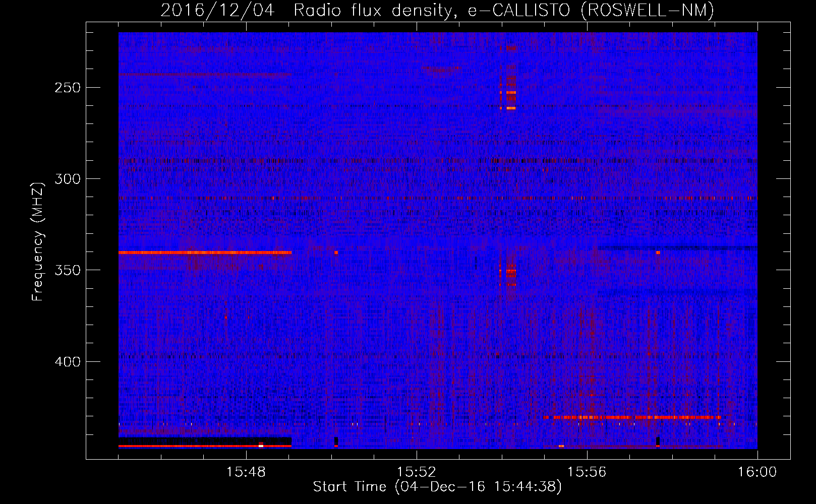Screen dimensions: 816x504
Task: Click the red line at the spectrogram bottom left
Action: click(205, 446)
